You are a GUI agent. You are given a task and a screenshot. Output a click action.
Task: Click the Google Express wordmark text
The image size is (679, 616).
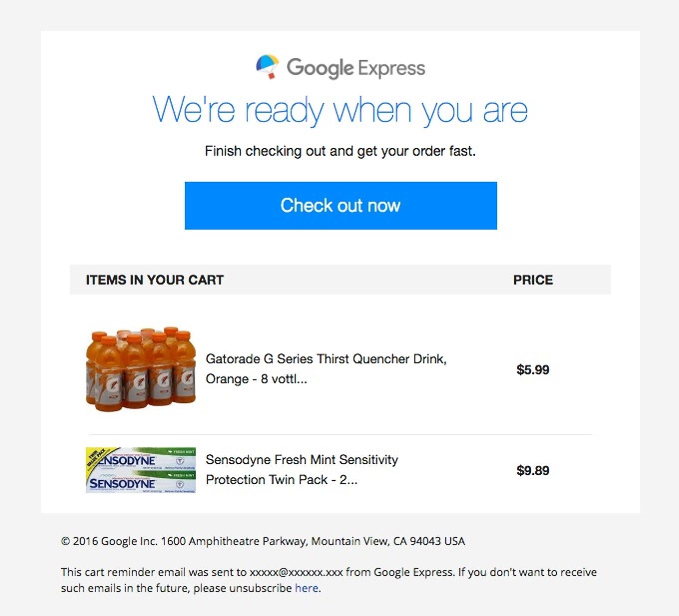point(355,67)
